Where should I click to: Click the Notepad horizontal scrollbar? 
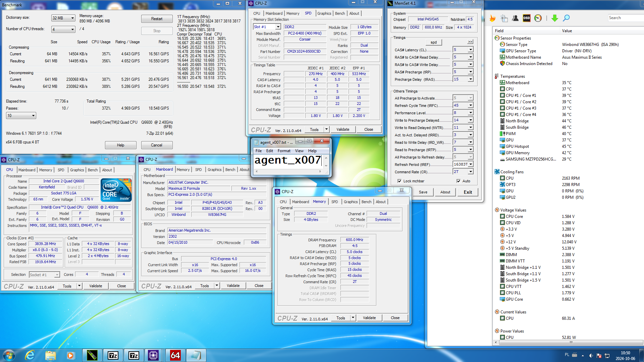[x=288, y=171]
